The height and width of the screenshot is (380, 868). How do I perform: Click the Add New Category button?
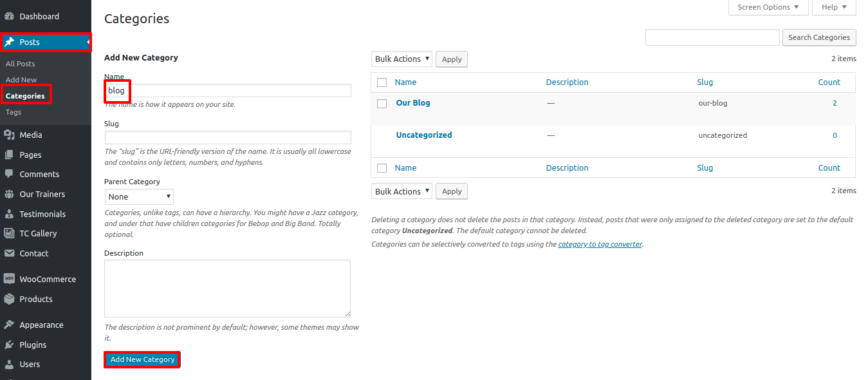coord(142,359)
